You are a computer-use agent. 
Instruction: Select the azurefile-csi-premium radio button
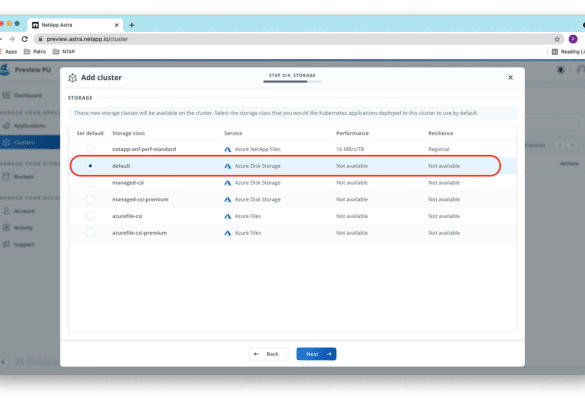point(90,233)
